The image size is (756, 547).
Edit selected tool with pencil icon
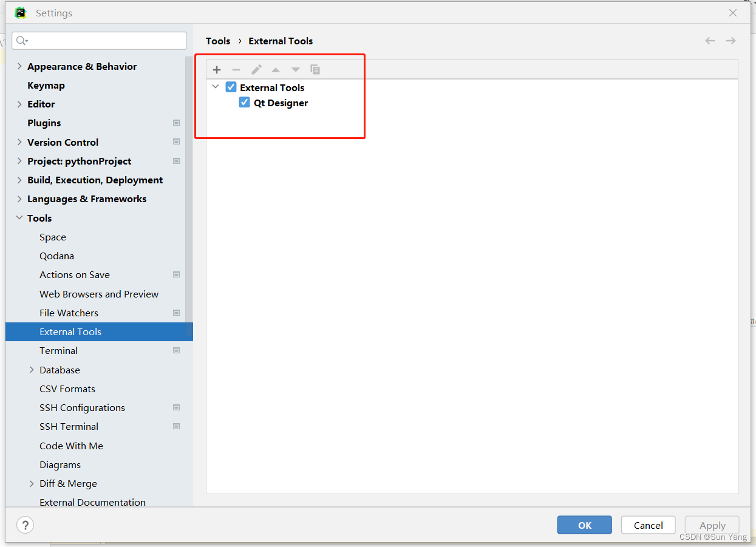click(x=256, y=70)
